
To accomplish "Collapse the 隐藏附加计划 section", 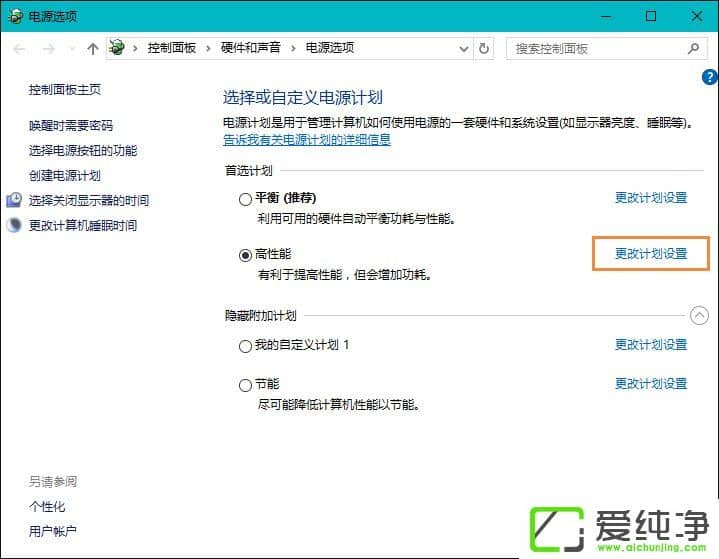I will (699, 315).
